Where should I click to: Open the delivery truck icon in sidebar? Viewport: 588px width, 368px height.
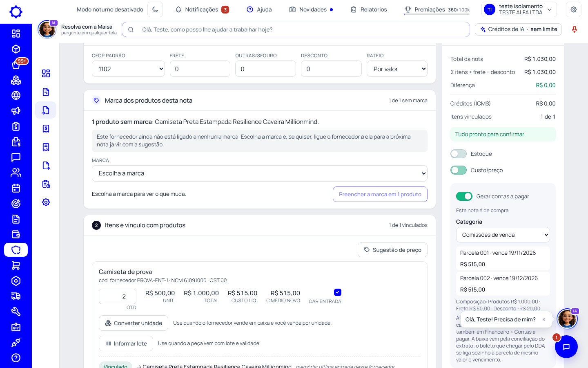coord(16,296)
